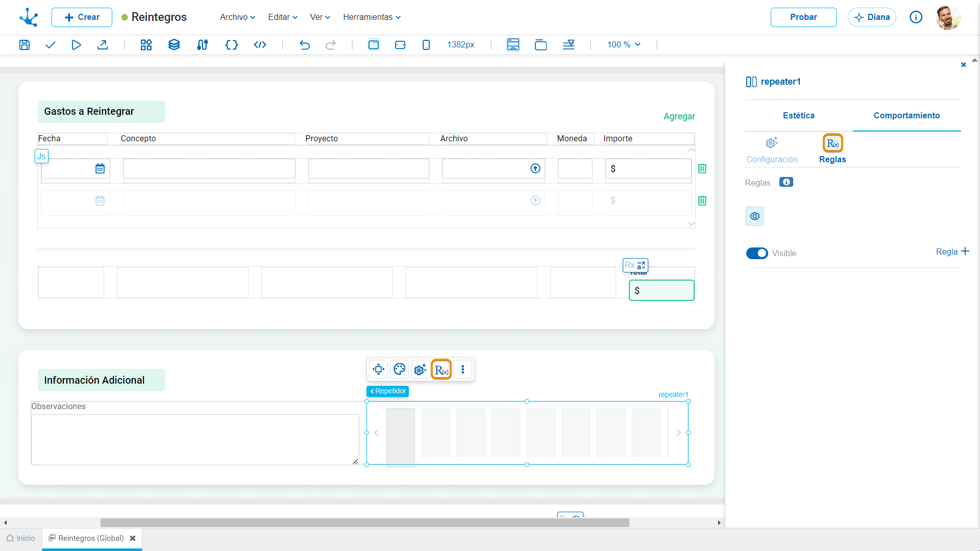This screenshot has width=980, height=551.
Task: Click the curly braces code icon
Action: pos(232,45)
